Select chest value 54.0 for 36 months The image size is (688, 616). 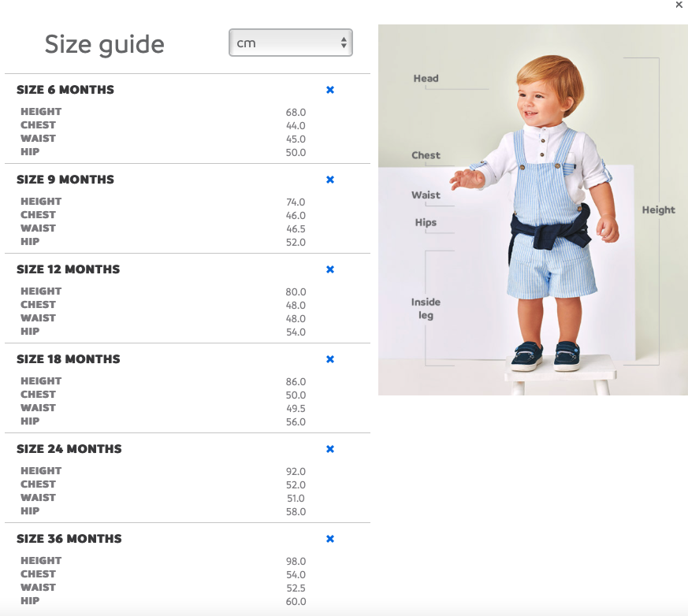coord(296,575)
